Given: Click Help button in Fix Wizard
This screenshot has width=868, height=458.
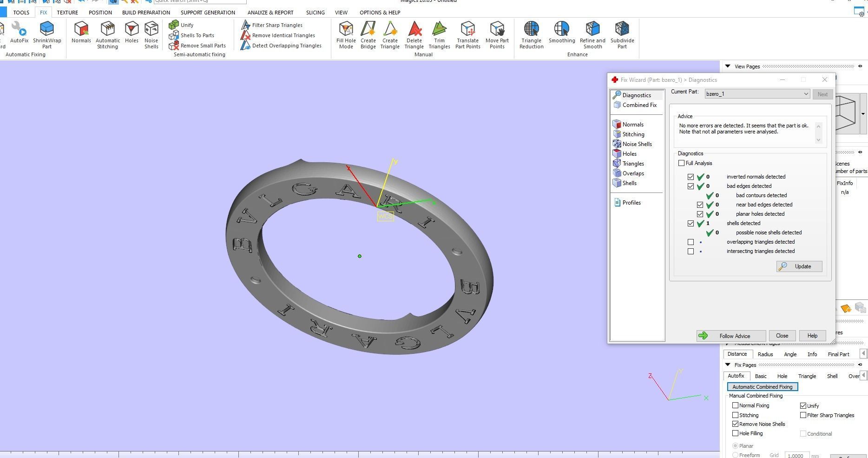Looking at the screenshot, I should point(812,336).
